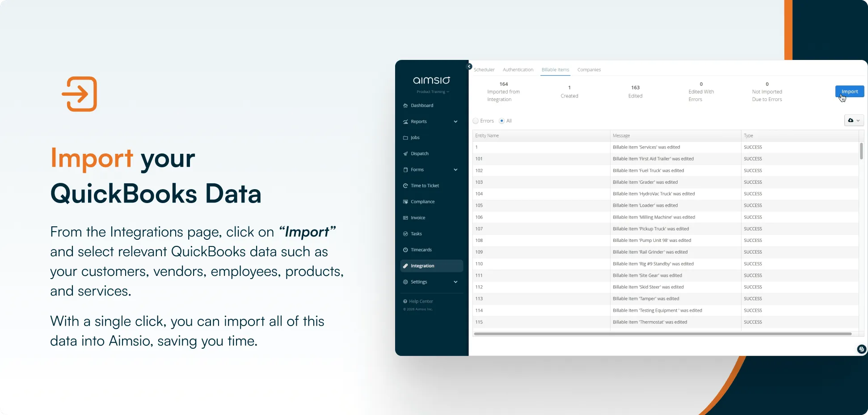Open Jobs via its folder icon

coord(405,138)
